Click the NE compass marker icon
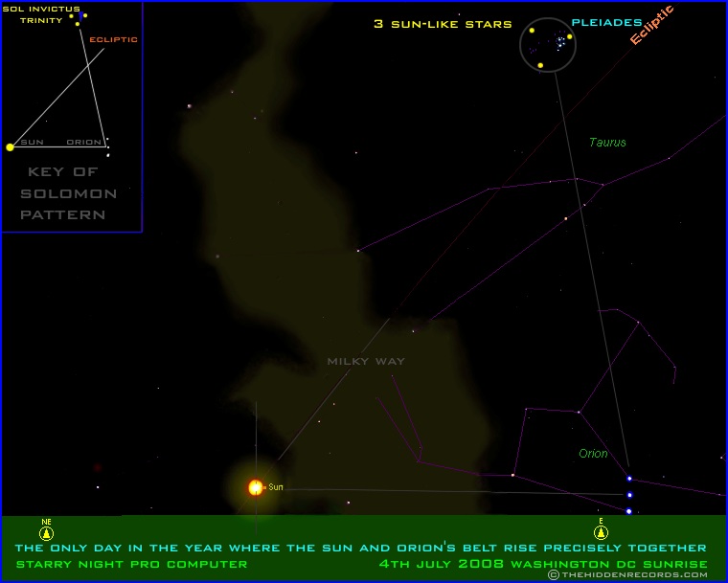728x583 pixels. 46,533
